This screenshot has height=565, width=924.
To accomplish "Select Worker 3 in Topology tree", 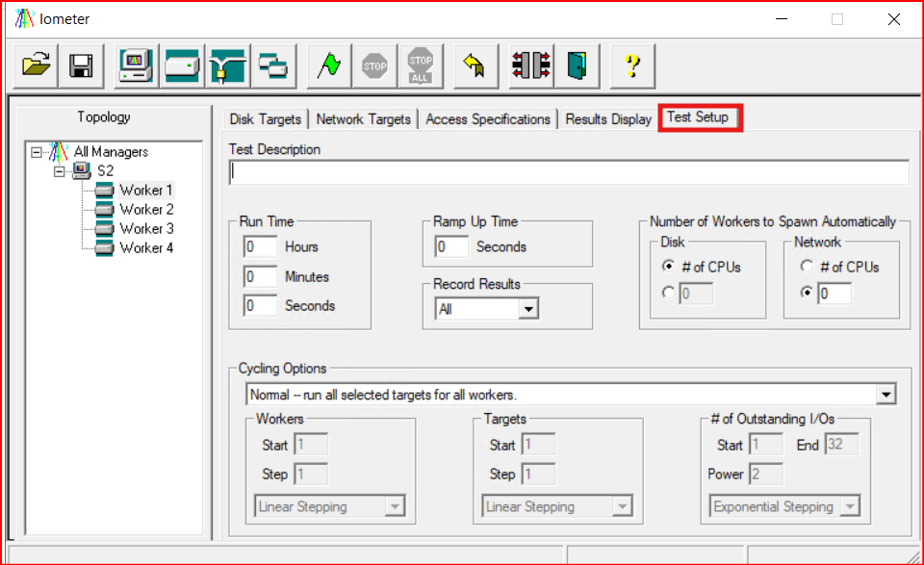I will [x=146, y=228].
